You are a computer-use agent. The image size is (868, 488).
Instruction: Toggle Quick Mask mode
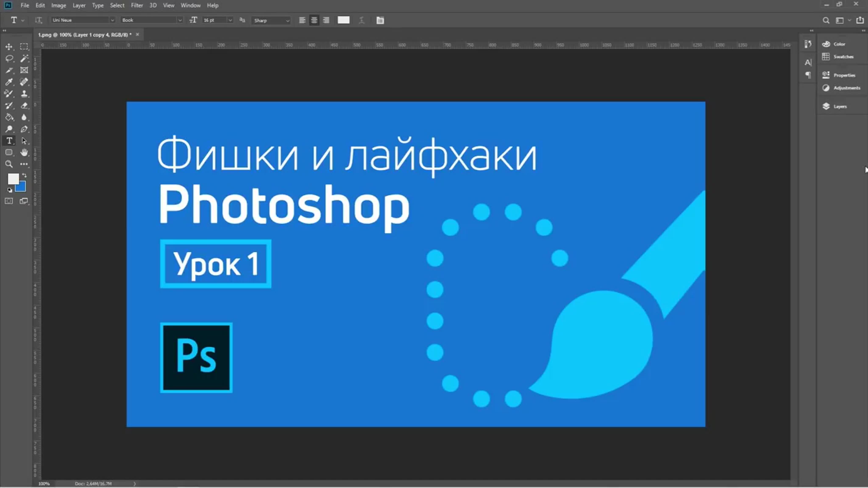tap(9, 201)
